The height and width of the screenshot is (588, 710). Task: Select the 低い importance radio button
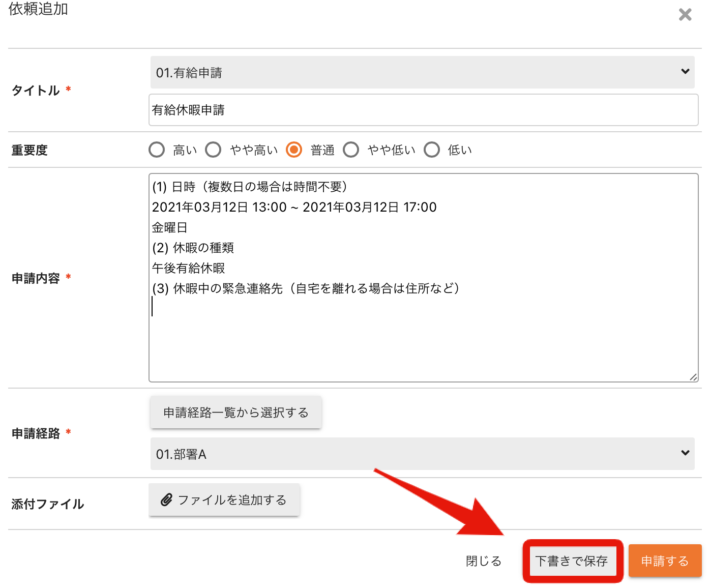pos(432,150)
